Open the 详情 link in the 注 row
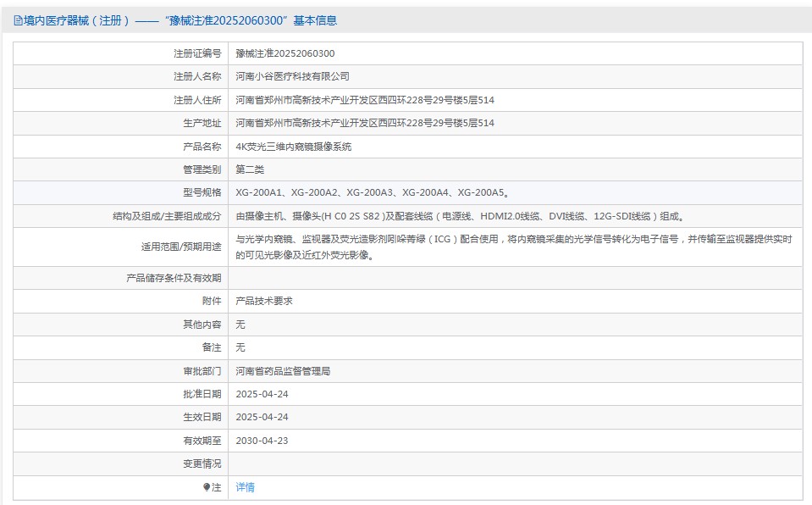The width and height of the screenshot is (812, 505). (245, 487)
